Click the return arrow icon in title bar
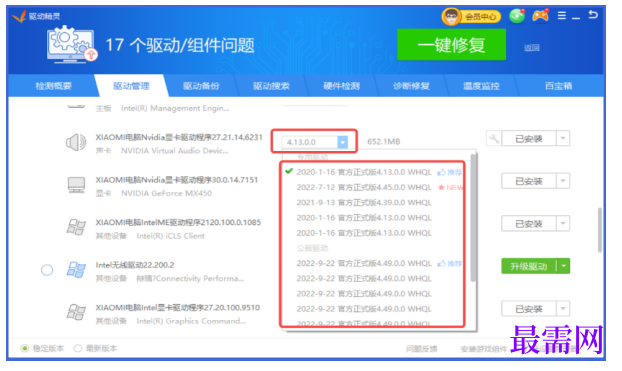The image size is (622, 371). [x=593, y=15]
